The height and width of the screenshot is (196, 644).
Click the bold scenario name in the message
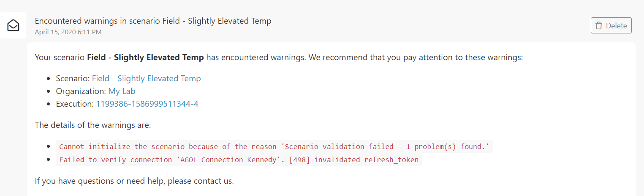145,57
